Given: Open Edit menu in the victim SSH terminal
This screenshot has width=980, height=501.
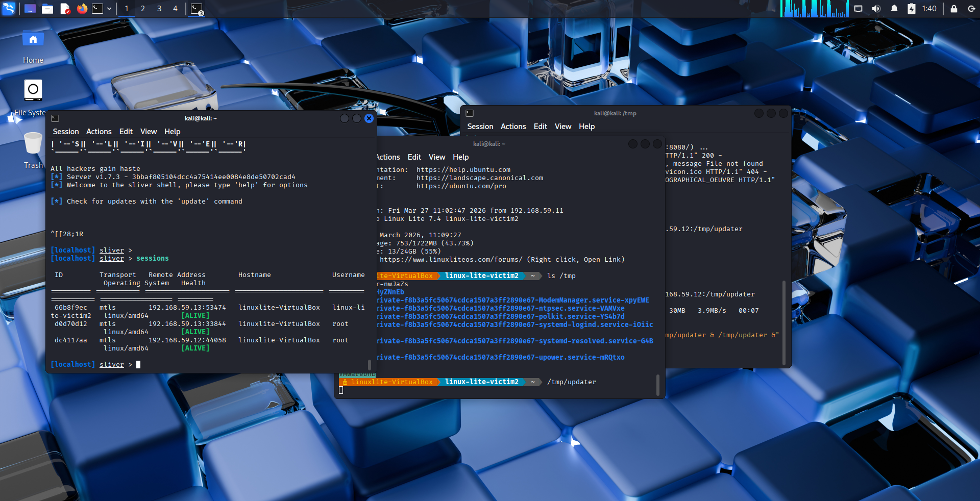Looking at the screenshot, I should 414,157.
